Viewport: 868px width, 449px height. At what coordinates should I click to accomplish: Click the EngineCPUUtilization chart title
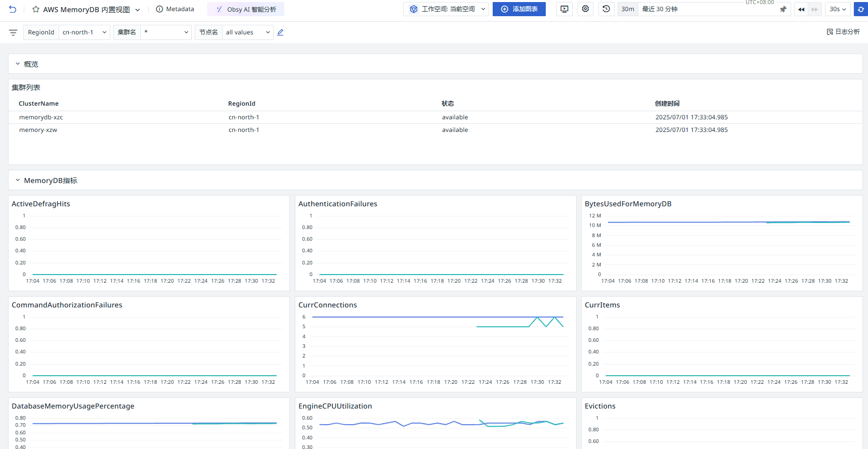coord(335,406)
